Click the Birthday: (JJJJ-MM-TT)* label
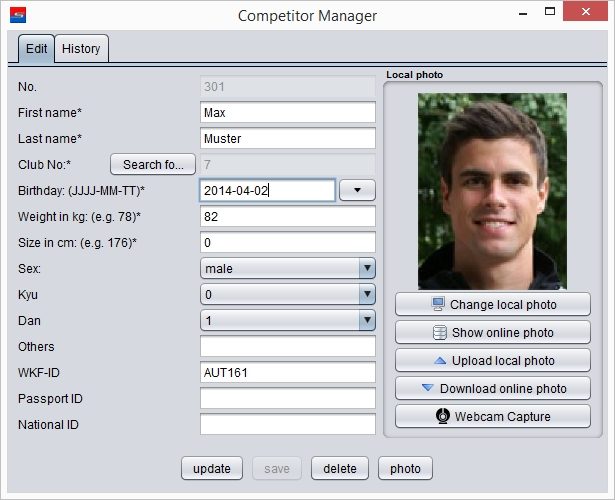The image size is (615, 500). [x=81, y=191]
